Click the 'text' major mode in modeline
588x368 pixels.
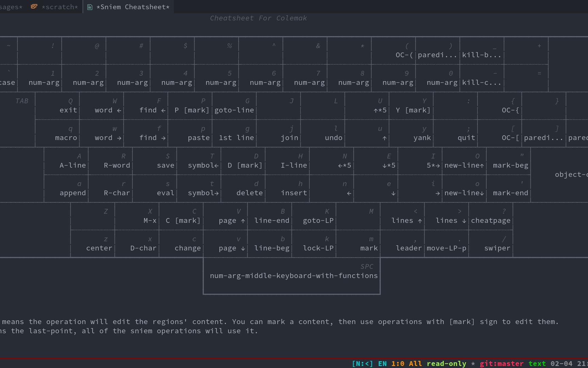pos(537,364)
